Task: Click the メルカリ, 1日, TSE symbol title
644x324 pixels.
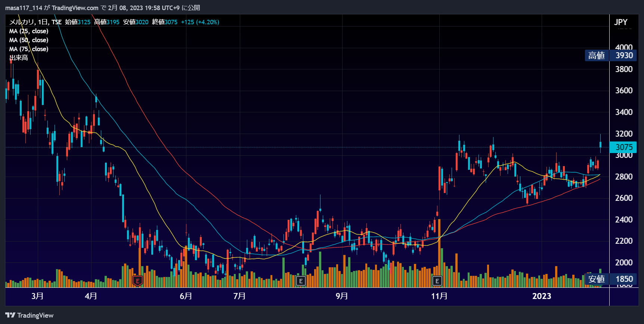Action: point(35,22)
